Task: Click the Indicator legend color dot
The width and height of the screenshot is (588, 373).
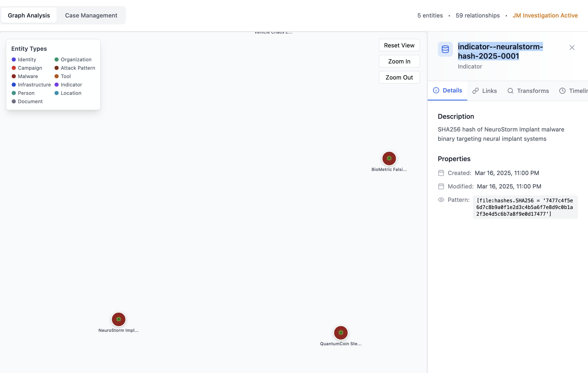Action: 56,85
